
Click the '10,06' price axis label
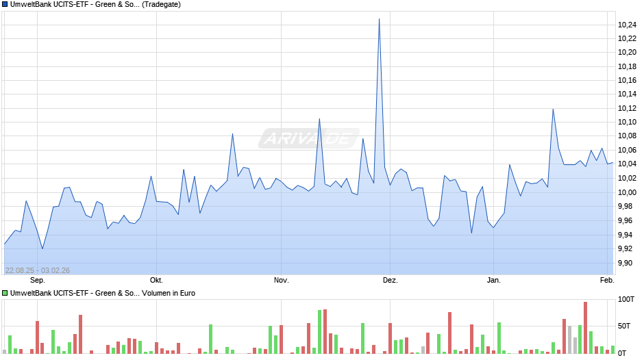[x=627, y=151]
